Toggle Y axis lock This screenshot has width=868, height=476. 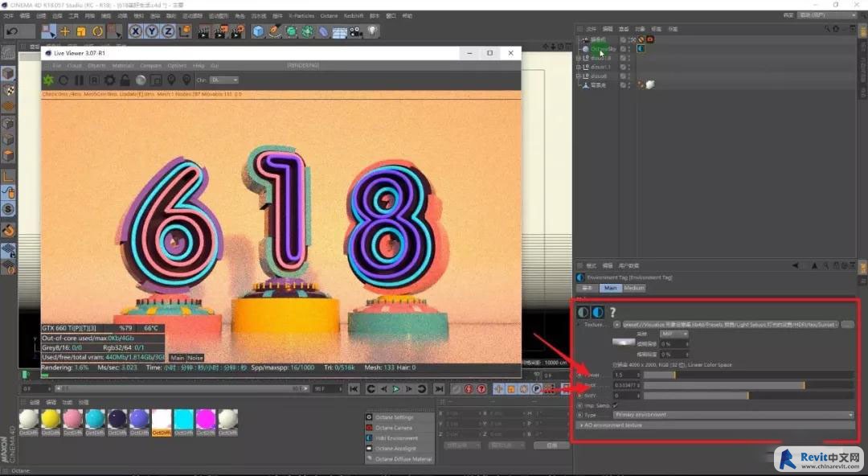tap(152, 31)
